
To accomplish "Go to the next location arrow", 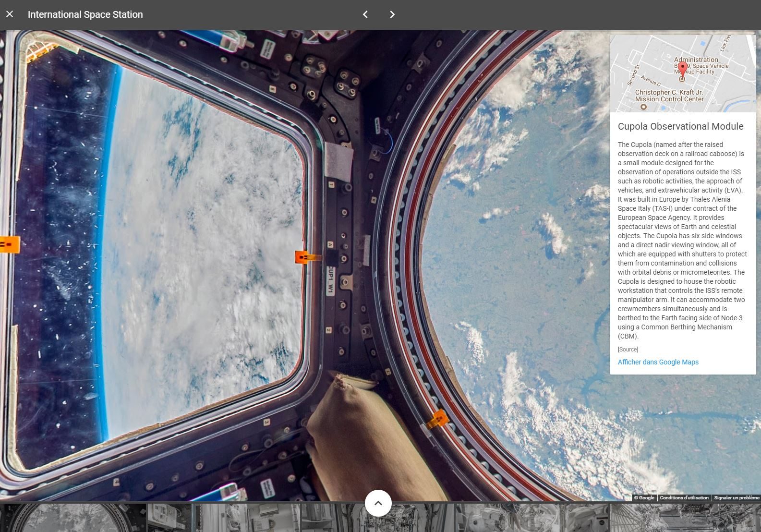I will (392, 14).
